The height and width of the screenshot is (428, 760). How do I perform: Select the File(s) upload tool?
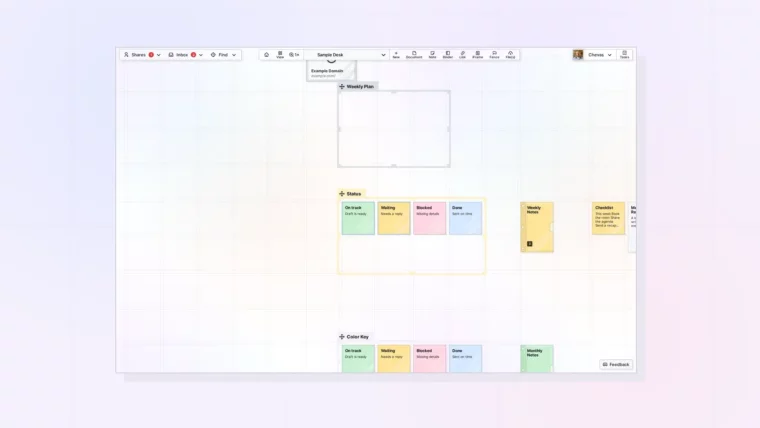(510, 55)
